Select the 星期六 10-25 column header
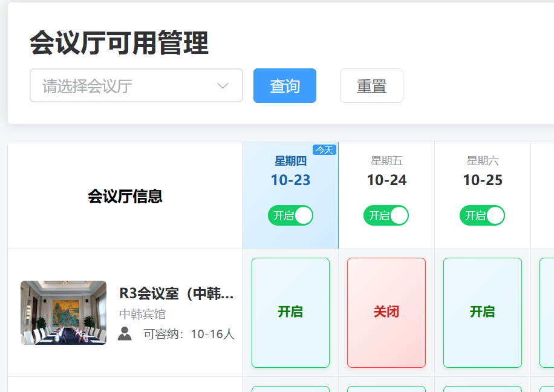 coord(483,171)
